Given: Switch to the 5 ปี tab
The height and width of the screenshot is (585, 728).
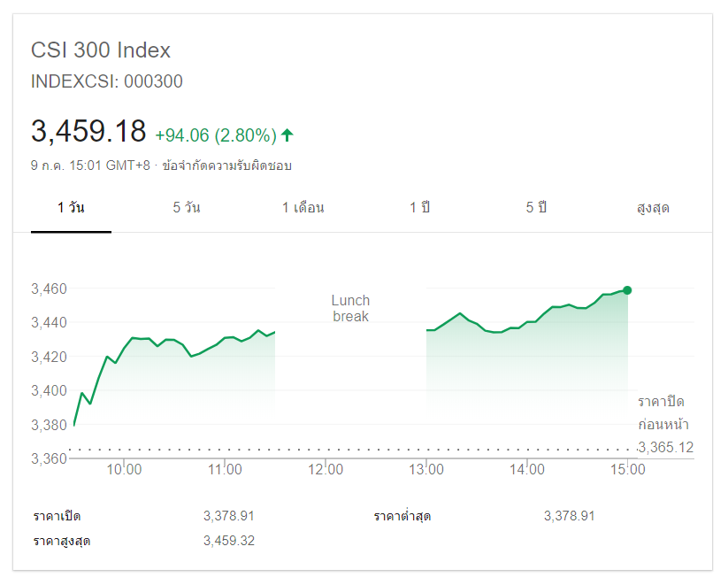Looking at the screenshot, I should [536, 208].
